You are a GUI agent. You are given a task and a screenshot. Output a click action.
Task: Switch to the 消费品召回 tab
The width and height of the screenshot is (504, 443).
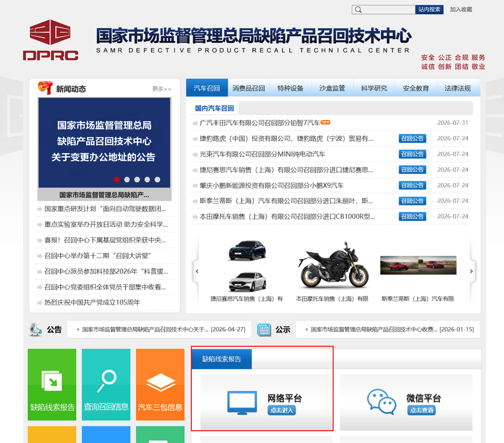point(249,88)
